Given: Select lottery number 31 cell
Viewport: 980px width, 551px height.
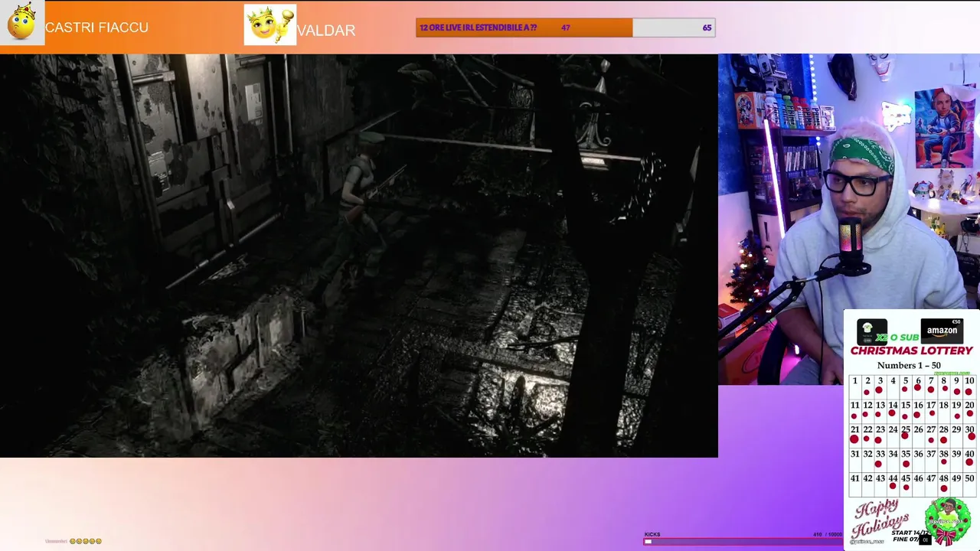Looking at the screenshot, I should pyautogui.click(x=854, y=459).
